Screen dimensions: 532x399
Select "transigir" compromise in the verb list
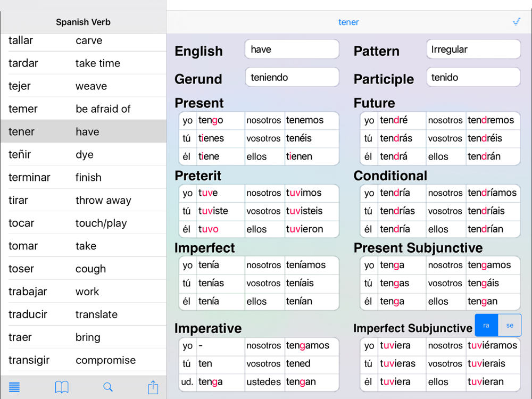click(x=83, y=360)
